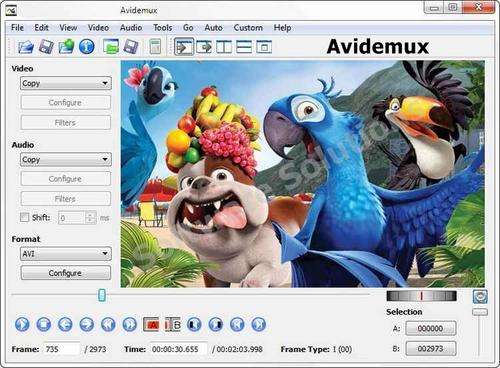Click selection A button 000000

pyautogui.click(x=430, y=328)
